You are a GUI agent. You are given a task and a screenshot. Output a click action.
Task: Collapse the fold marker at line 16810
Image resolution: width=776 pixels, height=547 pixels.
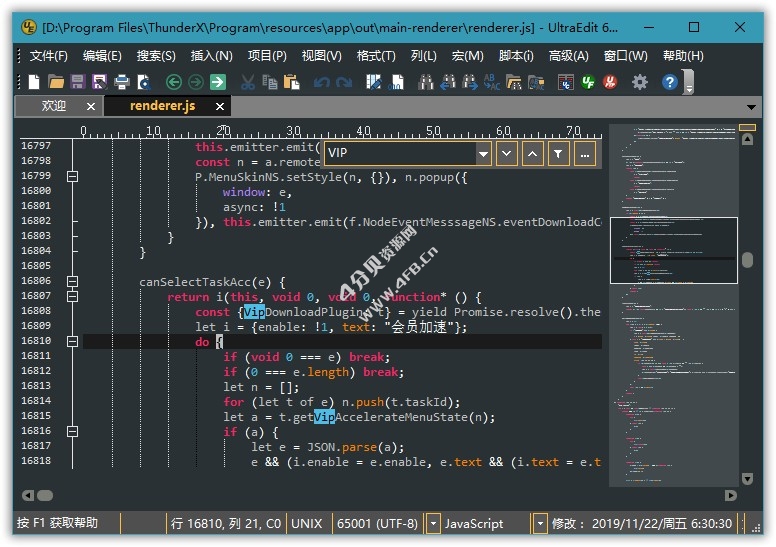click(x=71, y=341)
